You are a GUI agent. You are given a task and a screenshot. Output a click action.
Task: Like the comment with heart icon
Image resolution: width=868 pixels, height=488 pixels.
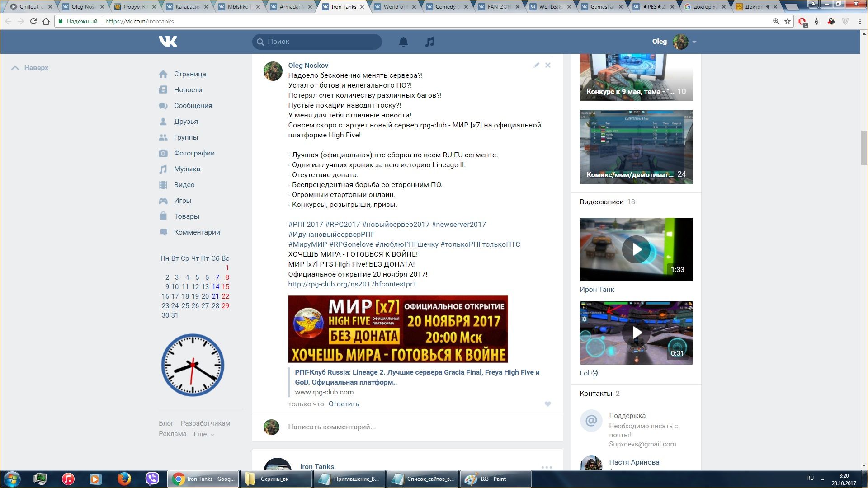pyautogui.click(x=547, y=404)
